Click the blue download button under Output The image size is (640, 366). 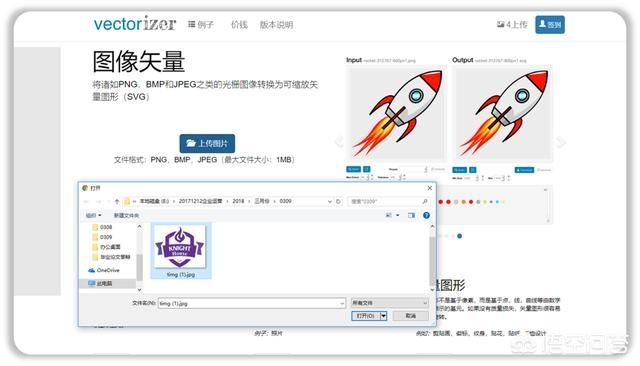524,169
